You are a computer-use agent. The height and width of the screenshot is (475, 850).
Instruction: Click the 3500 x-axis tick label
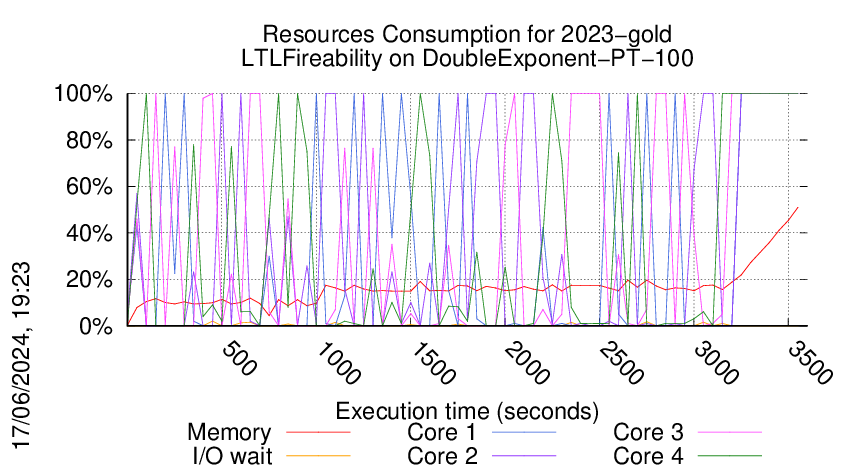tap(810, 363)
